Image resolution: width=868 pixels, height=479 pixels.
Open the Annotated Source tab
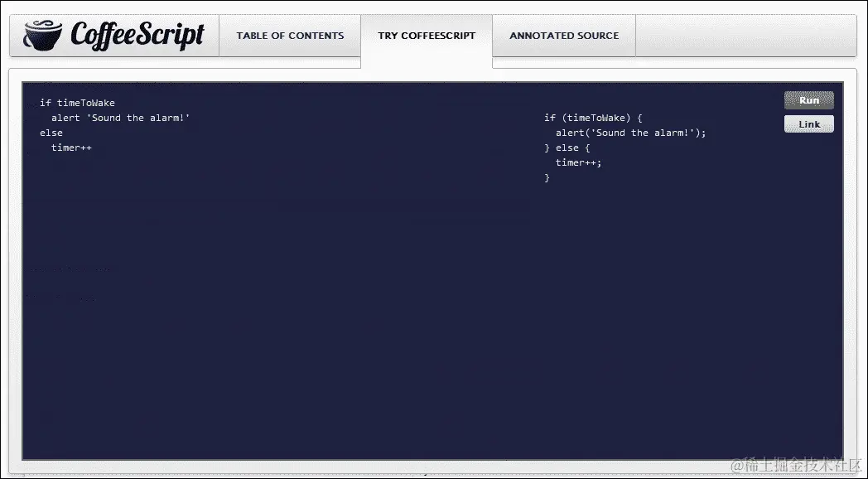[x=564, y=36]
